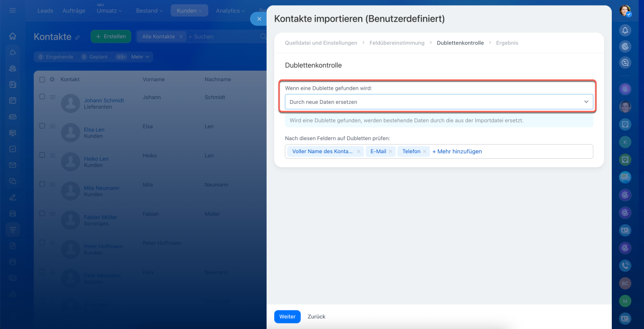Select the Elsa Len row checkbox

pos(42,126)
